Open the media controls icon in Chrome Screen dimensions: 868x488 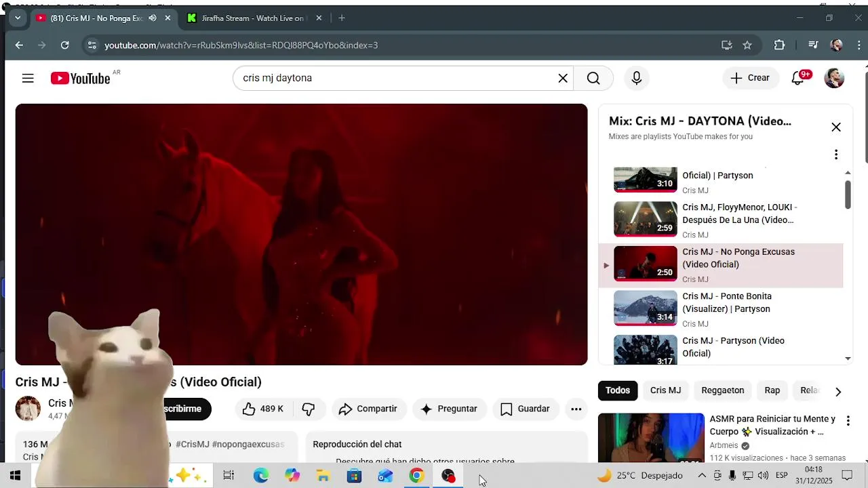(x=813, y=45)
